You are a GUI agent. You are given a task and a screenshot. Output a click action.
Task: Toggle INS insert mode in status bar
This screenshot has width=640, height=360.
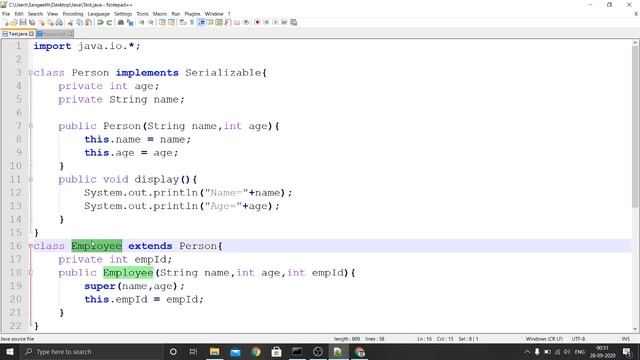click(x=625, y=339)
